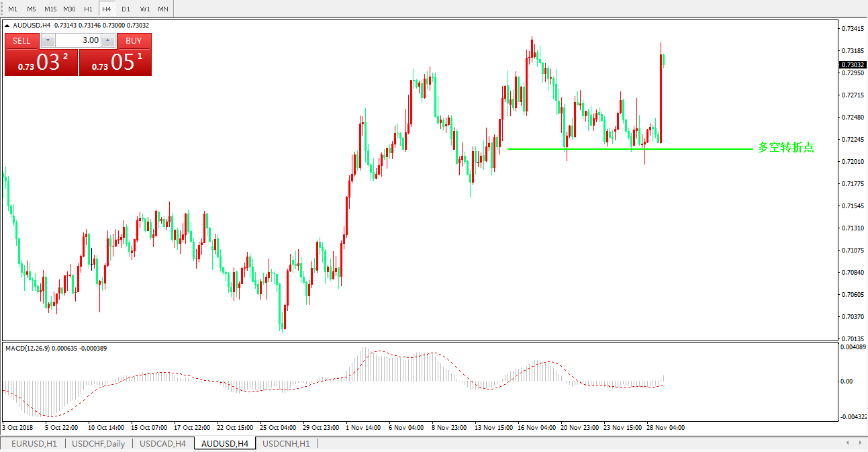Choose the M15 timeframe
The image size is (868, 452).
point(50,9)
